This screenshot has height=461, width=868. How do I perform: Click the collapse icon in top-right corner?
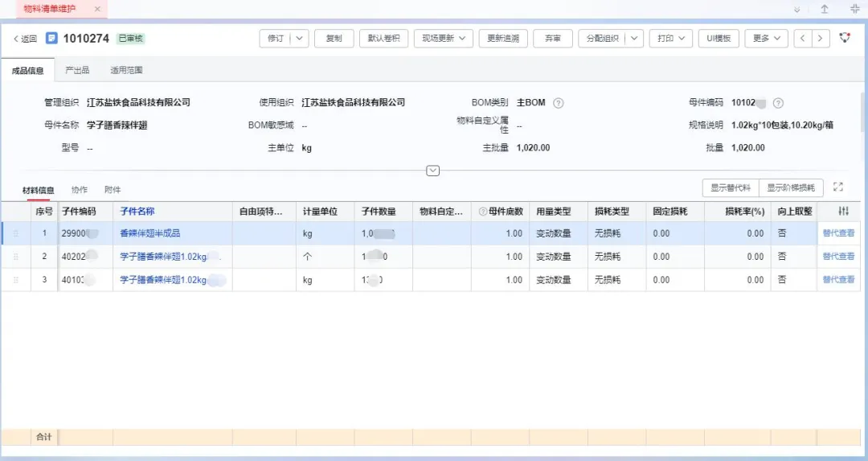(854, 9)
